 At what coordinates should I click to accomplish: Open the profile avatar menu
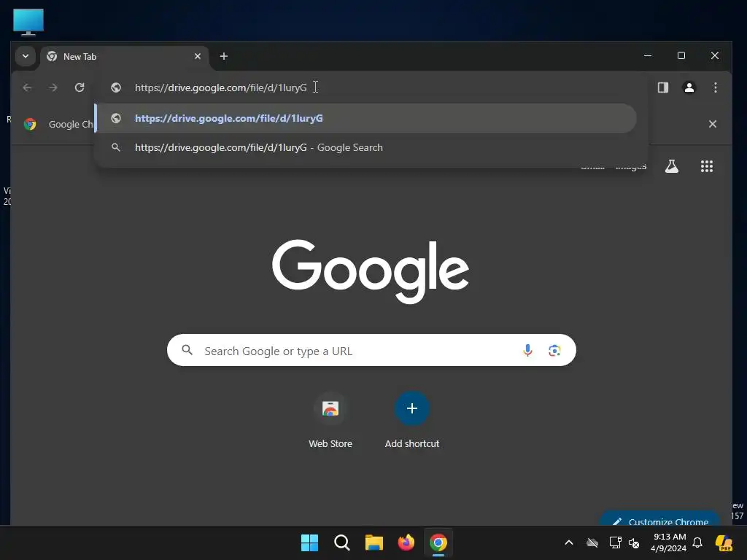[689, 87]
